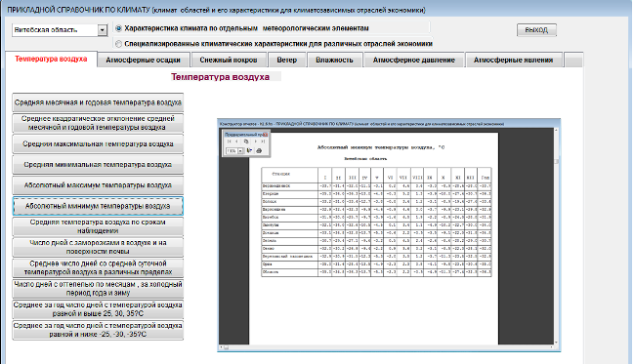Open the Атмосферное давление tab
Viewport: 634px width, 364px height.
[x=414, y=61]
